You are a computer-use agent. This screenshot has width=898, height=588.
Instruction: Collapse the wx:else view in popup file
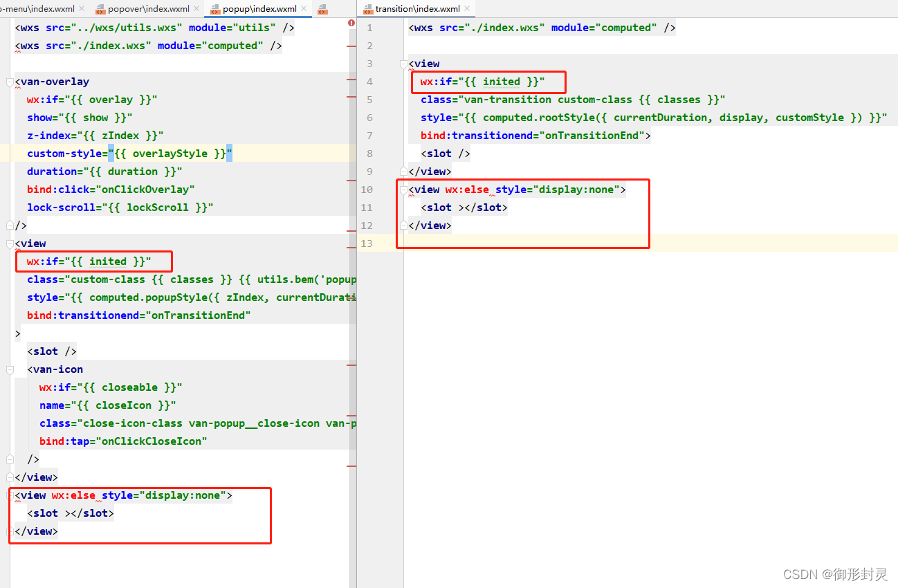click(10, 495)
